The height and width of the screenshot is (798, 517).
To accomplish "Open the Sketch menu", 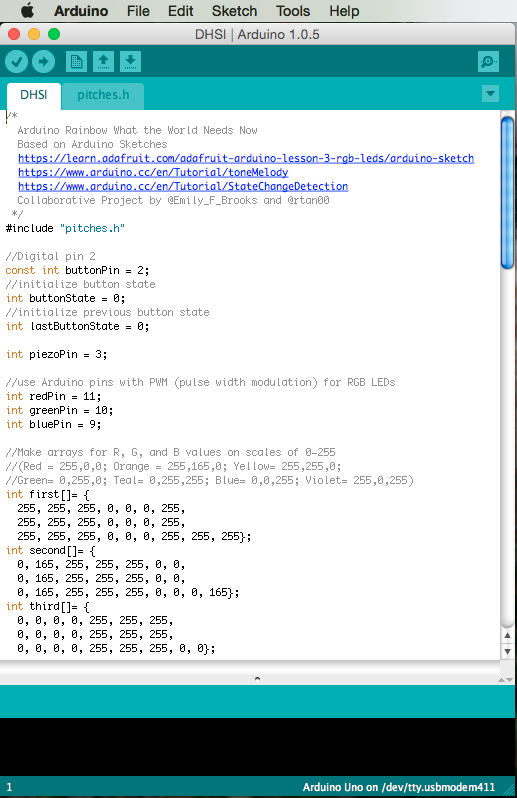I will click(x=234, y=11).
